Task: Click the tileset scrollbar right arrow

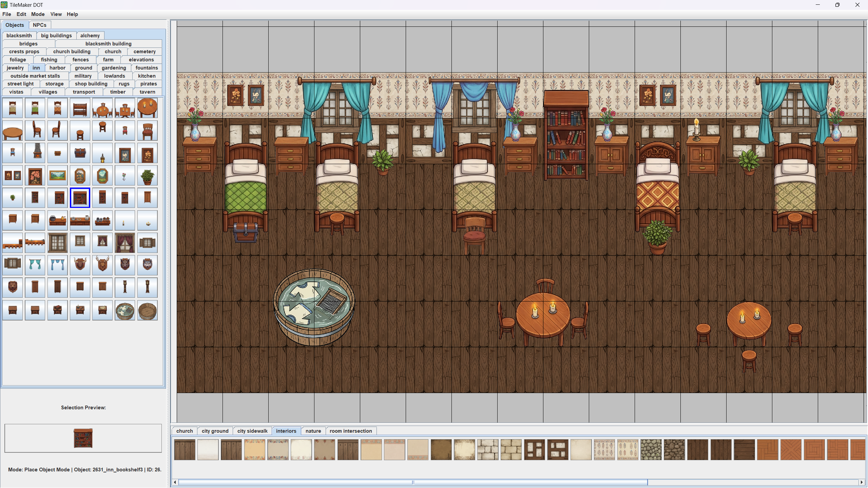Action: click(x=861, y=482)
